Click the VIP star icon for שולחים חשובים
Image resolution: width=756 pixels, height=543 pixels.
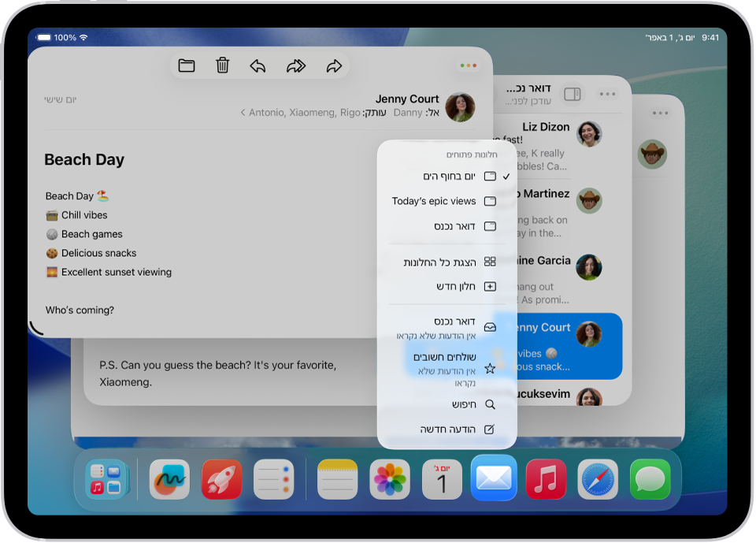click(x=490, y=367)
